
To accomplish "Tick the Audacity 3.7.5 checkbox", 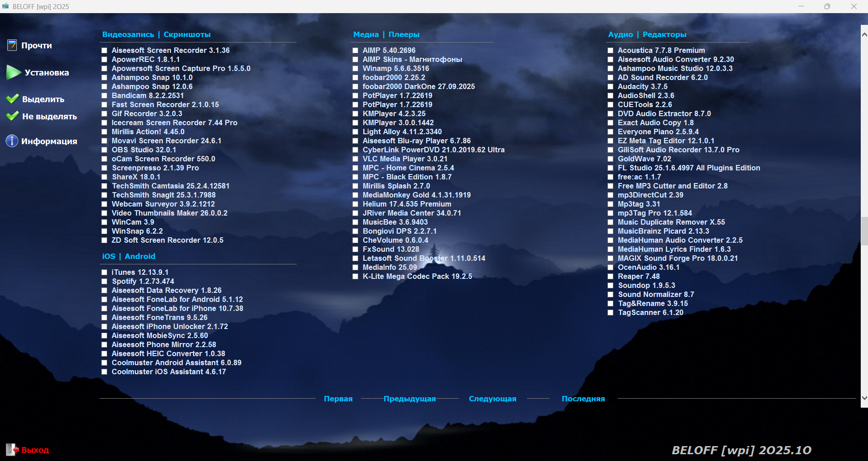I will tap(611, 87).
